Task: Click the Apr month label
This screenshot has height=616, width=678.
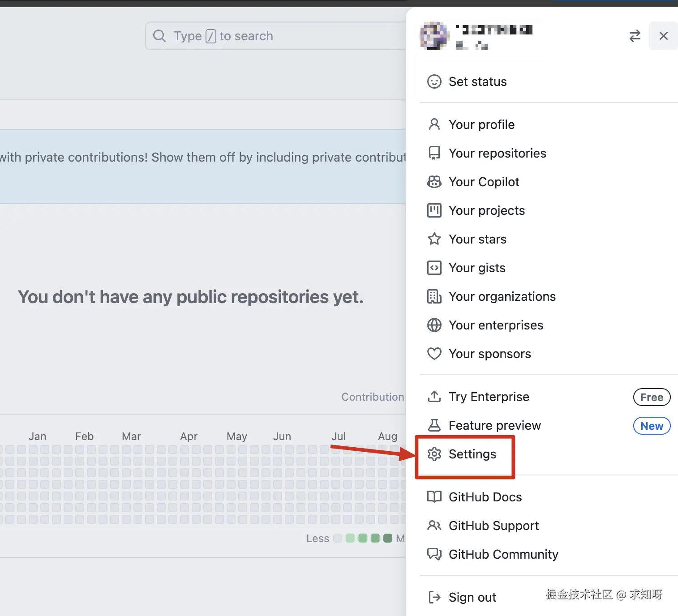Action: [189, 436]
